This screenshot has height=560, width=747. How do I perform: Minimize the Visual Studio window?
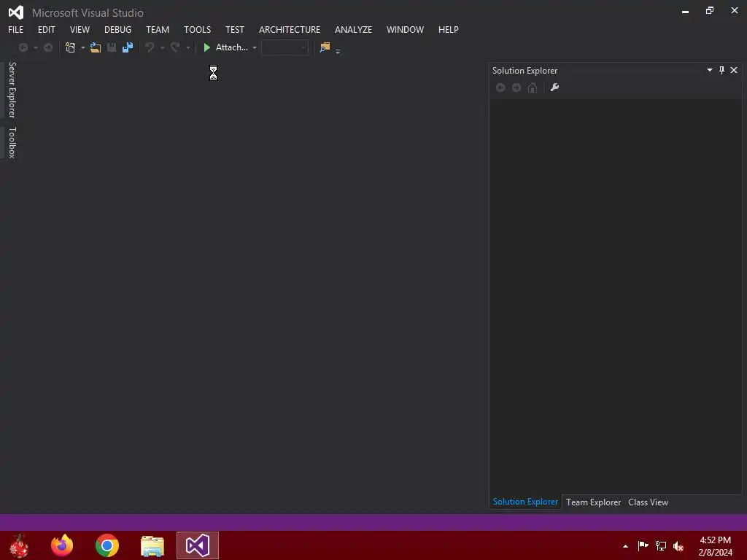click(685, 10)
